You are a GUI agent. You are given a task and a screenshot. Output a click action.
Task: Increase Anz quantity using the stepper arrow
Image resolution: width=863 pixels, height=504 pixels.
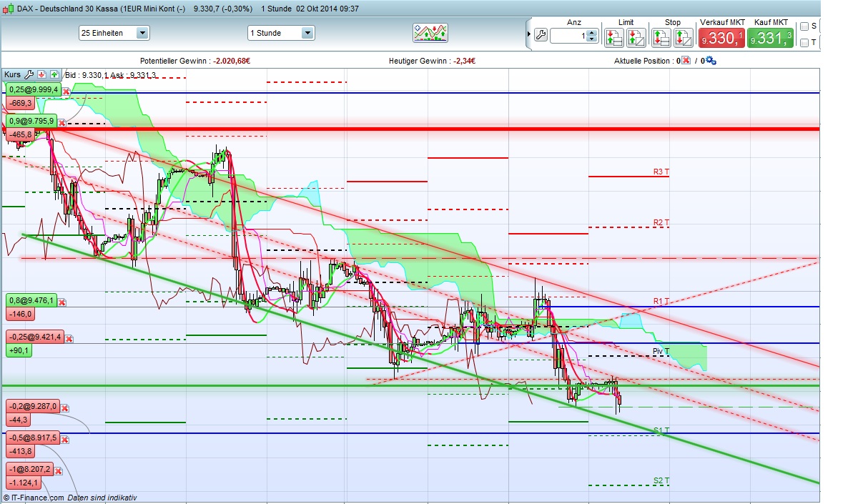pos(591,30)
